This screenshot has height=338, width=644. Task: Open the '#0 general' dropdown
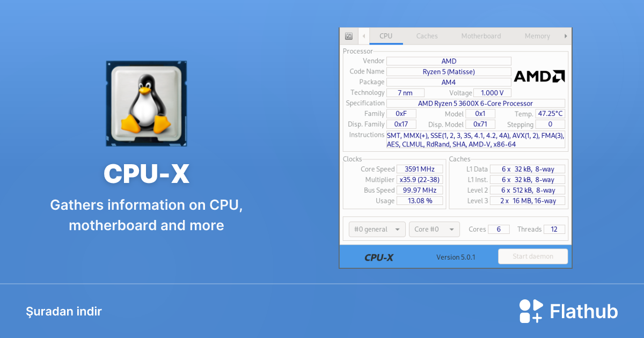pyautogui.click(x=377, y=229)
